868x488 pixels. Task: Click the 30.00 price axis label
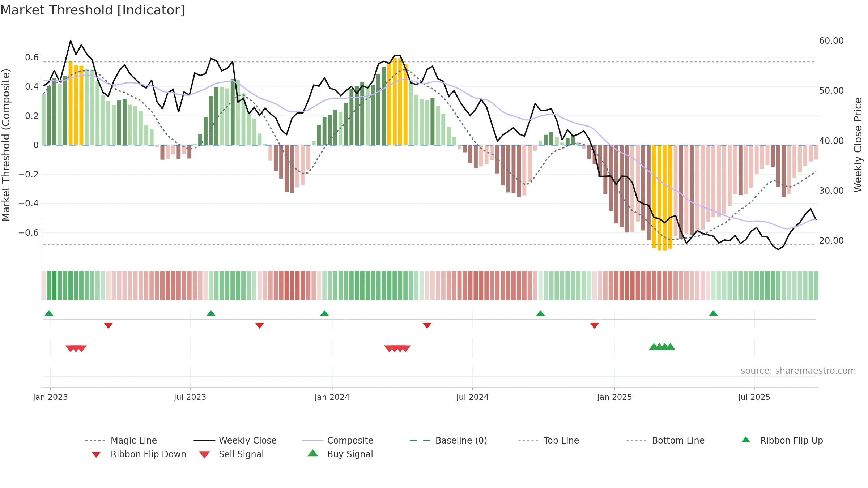pyautogui.click(x=831, y=191)
